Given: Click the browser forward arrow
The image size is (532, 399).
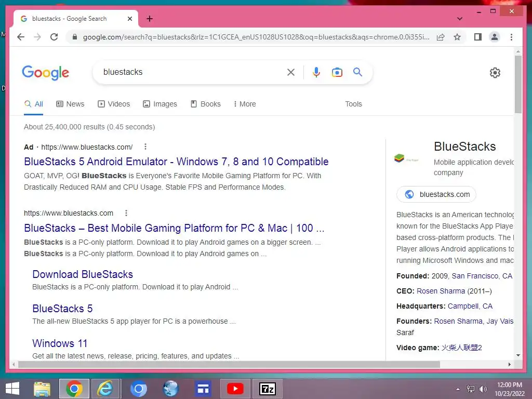Looking at the screenshot, I should [x=37, y=37].
